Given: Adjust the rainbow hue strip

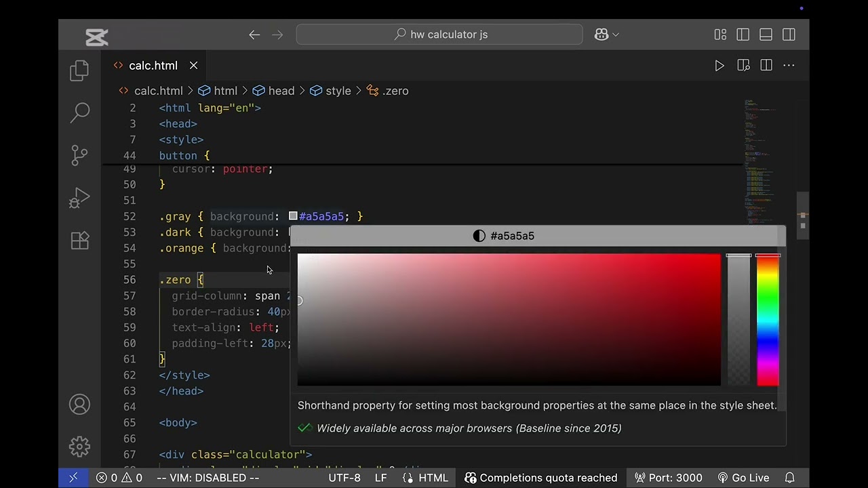Looking at the screenshot, I should point(768,320).
